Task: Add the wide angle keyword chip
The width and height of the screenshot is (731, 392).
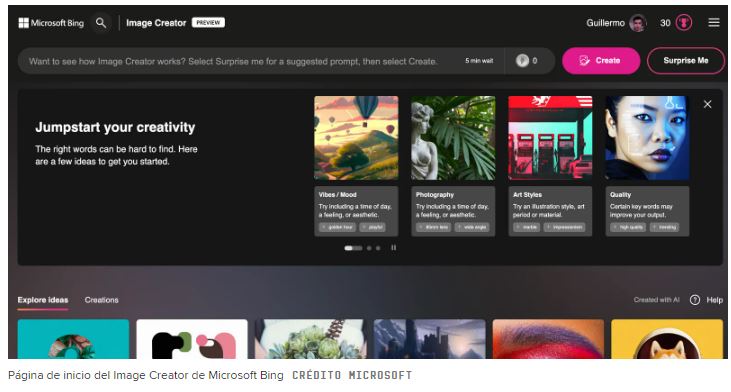Action: tap(472, 227)
